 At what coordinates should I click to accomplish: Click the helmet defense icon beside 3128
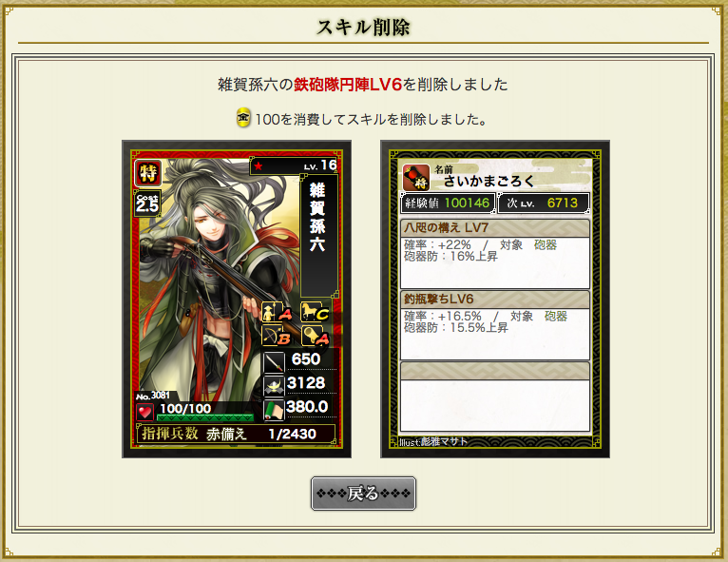(274, 386)
